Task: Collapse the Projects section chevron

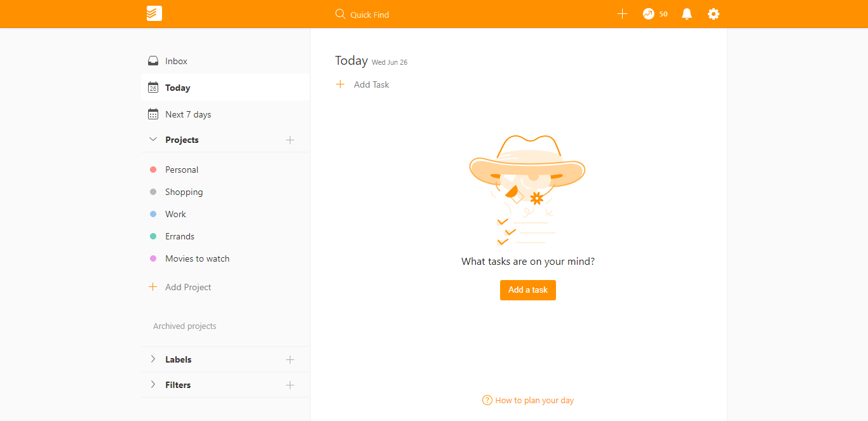Action: (x=153, y=139)
